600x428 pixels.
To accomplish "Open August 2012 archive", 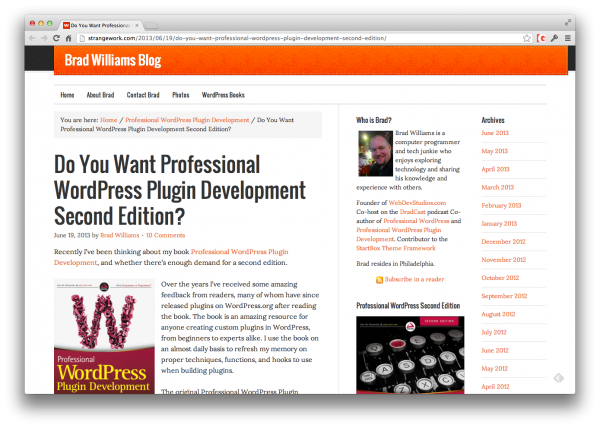I will [498, 314].
